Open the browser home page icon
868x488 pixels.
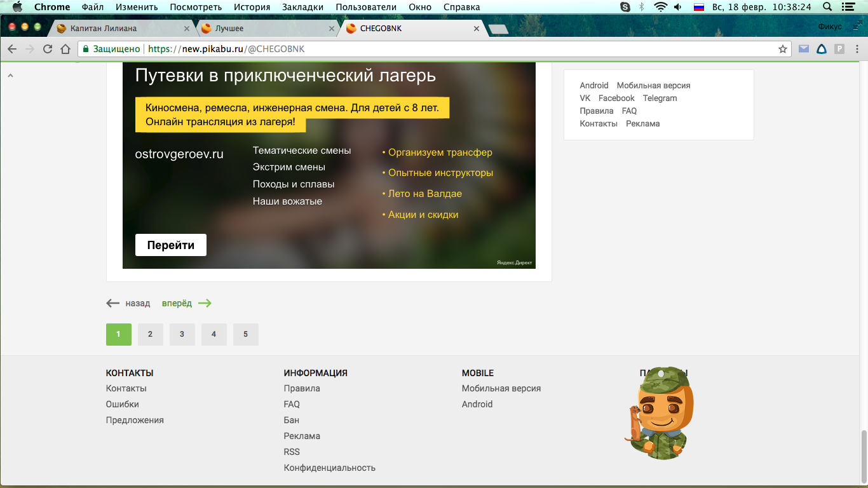click(65, 49)
